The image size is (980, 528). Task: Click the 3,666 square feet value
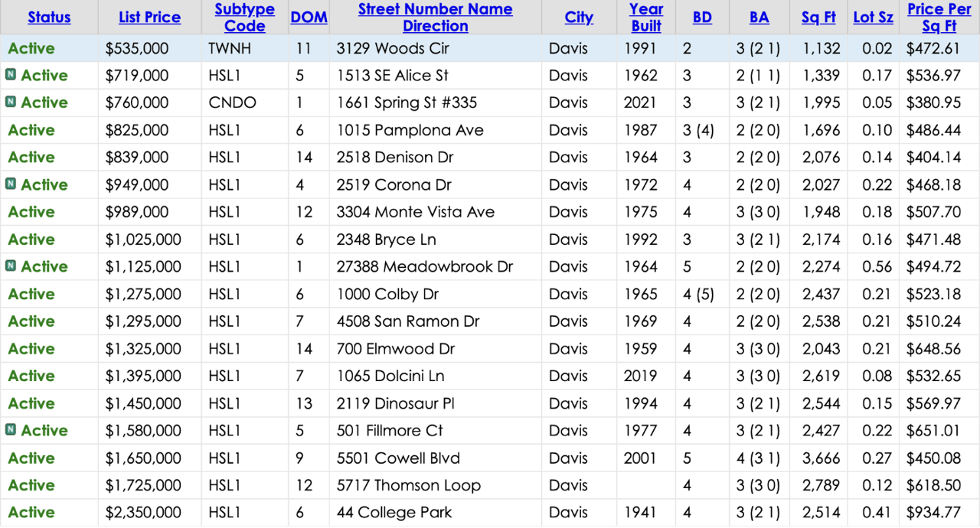[821, 458]
